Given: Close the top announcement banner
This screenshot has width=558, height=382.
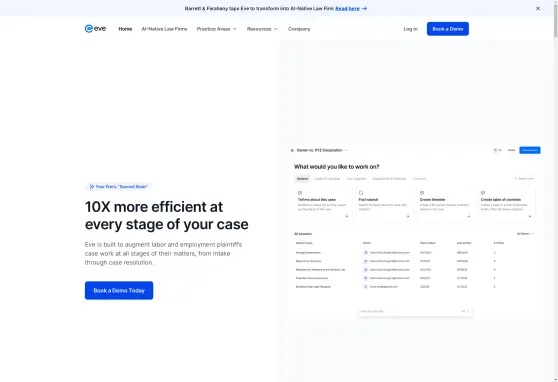Looking at the screenshot, I should [x=538, y=8].
